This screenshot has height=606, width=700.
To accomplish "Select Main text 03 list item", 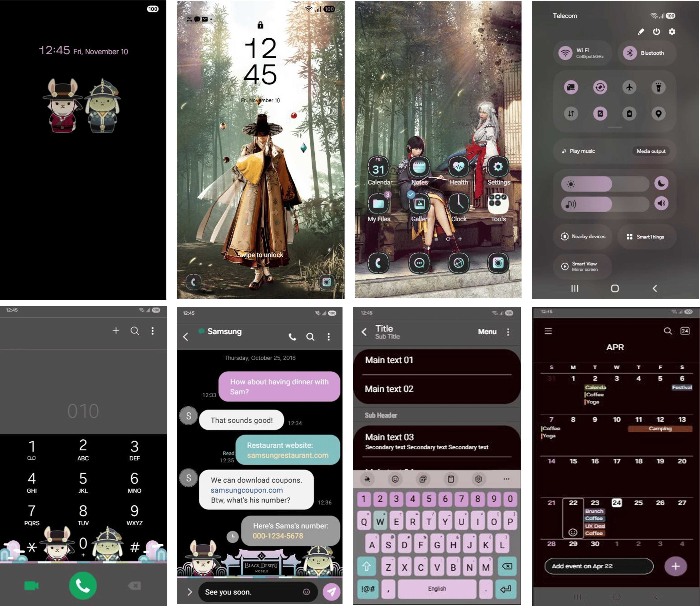I will (437, 441).
